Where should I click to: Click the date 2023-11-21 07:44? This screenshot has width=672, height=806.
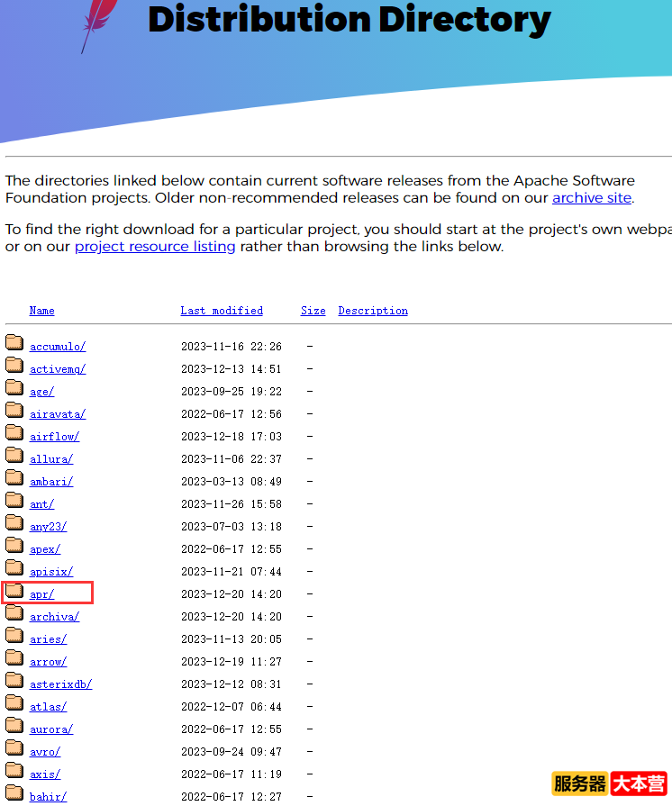(x=232, y=572)
